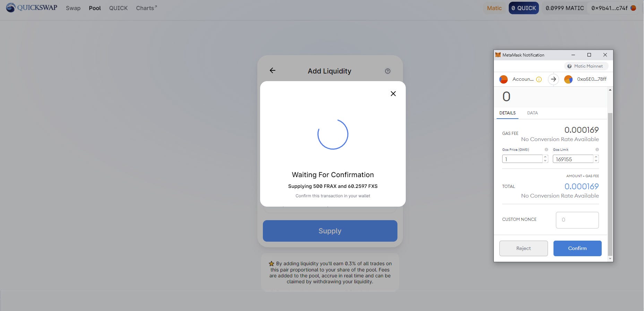Increase Gas Price with the up stepper
The width and height of the screenshot is (644, 311).
[545, 157]
